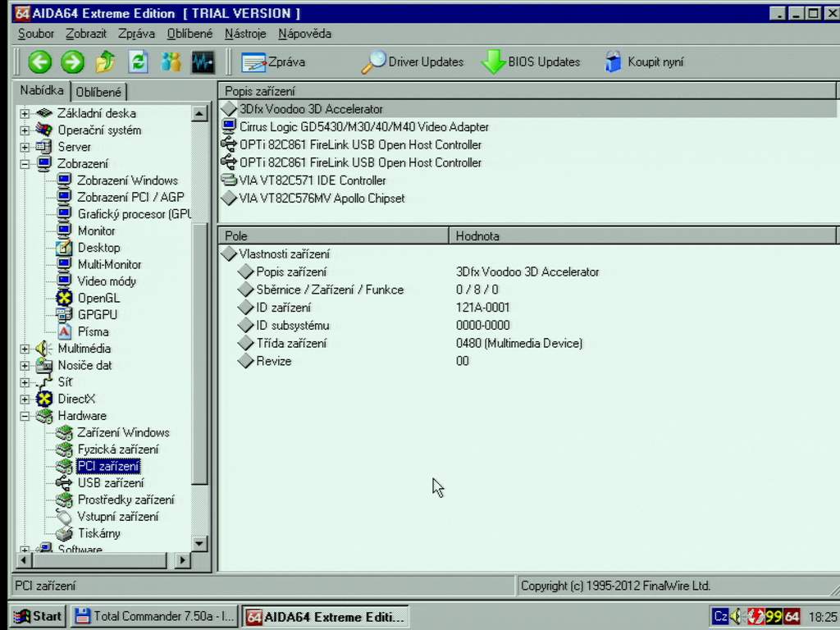The width and height of the screenshot is (840, 630).
Task: Click the DirectX icon in the tree
Action: coord(44,399)
